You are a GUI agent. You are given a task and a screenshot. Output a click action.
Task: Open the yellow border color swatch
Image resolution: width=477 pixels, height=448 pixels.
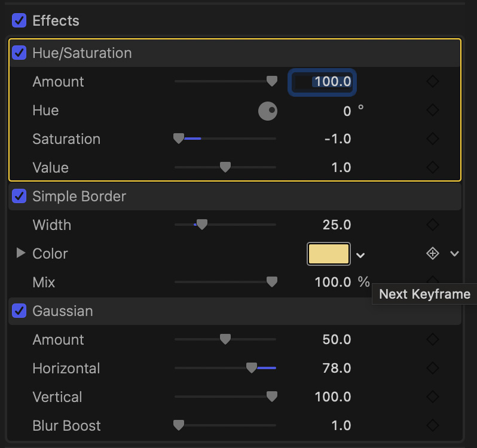[328, 254]
